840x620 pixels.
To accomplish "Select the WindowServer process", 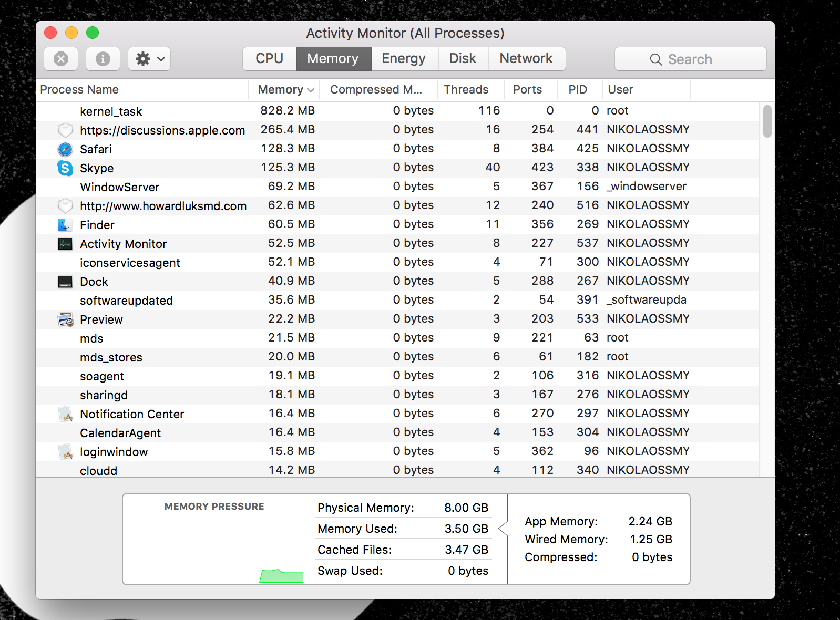I will (397, 187).
